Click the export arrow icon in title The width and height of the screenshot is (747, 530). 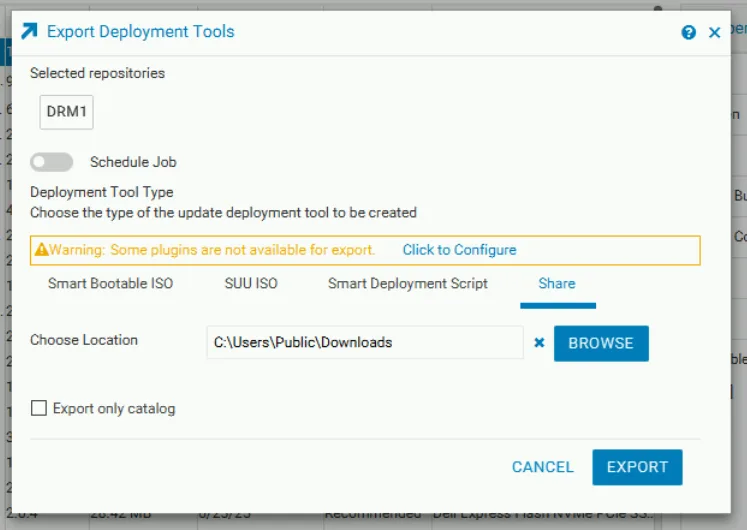30,32
